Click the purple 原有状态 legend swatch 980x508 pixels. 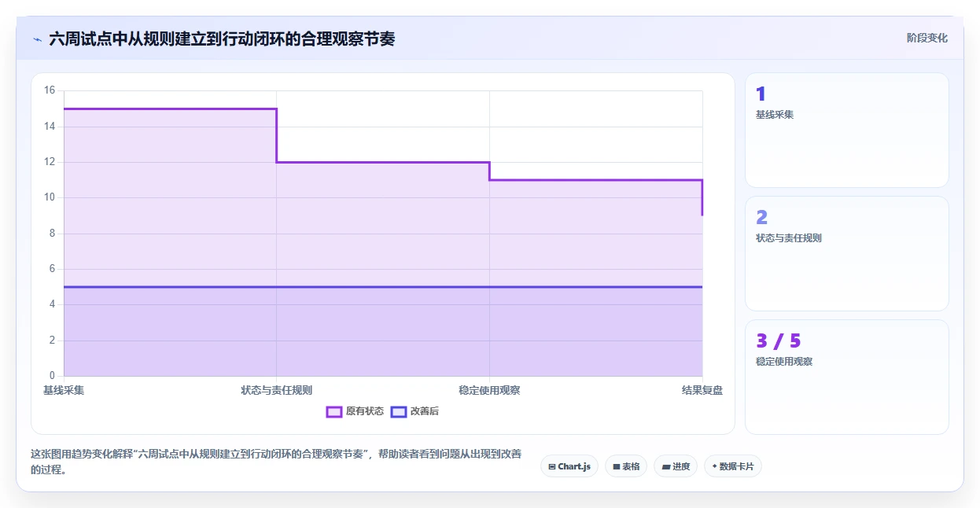pos(334,411)
